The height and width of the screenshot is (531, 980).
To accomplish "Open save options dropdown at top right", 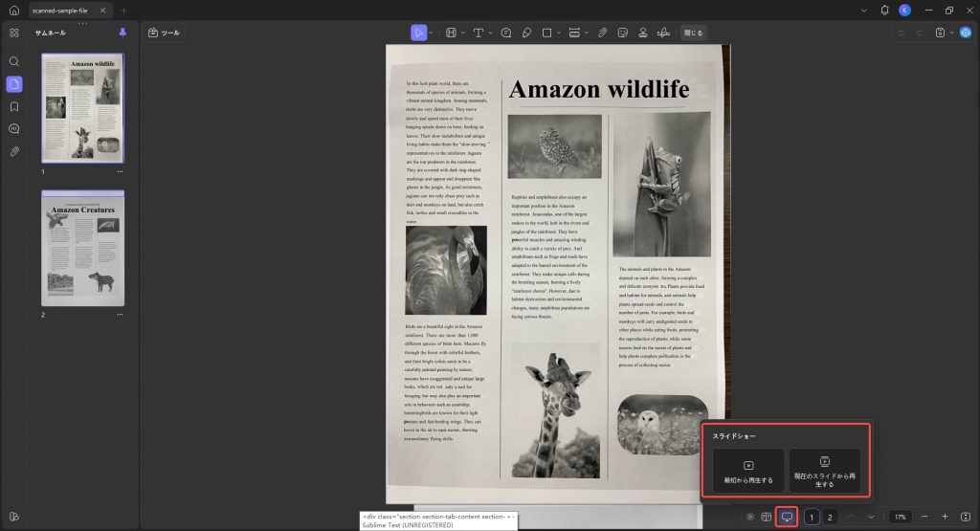I will [x=952, y=33].
